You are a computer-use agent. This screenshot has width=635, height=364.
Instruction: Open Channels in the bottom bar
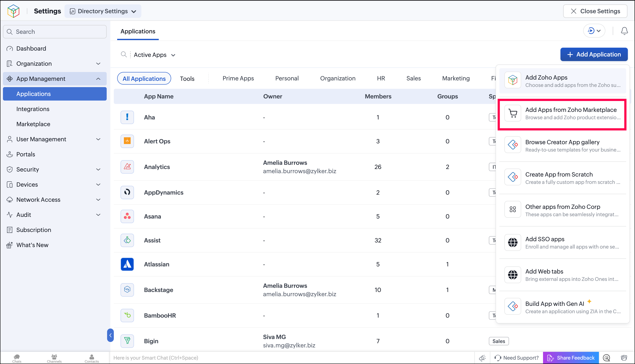click(54, 359)
